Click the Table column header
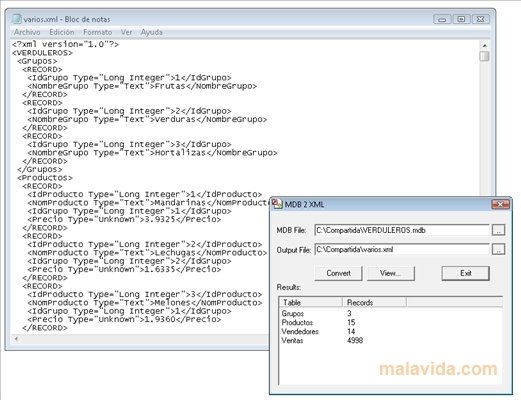521x400 pixels. [311, 302]
